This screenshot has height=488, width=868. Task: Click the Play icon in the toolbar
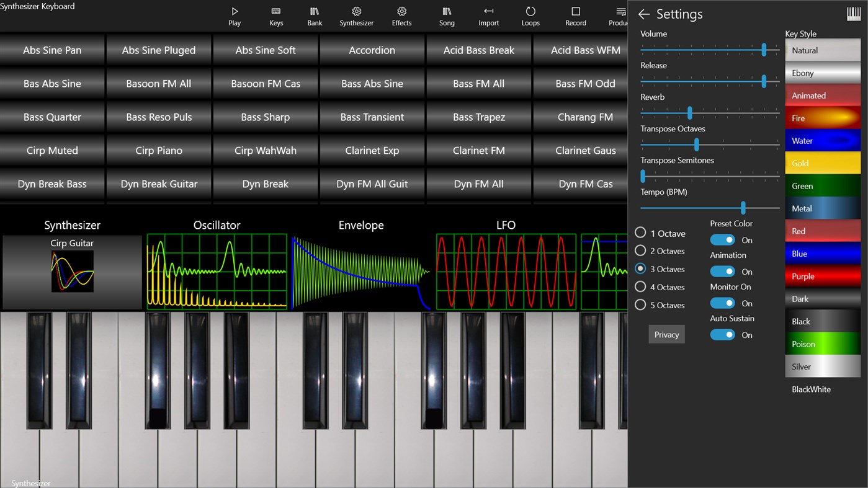[x=235, y=15]
